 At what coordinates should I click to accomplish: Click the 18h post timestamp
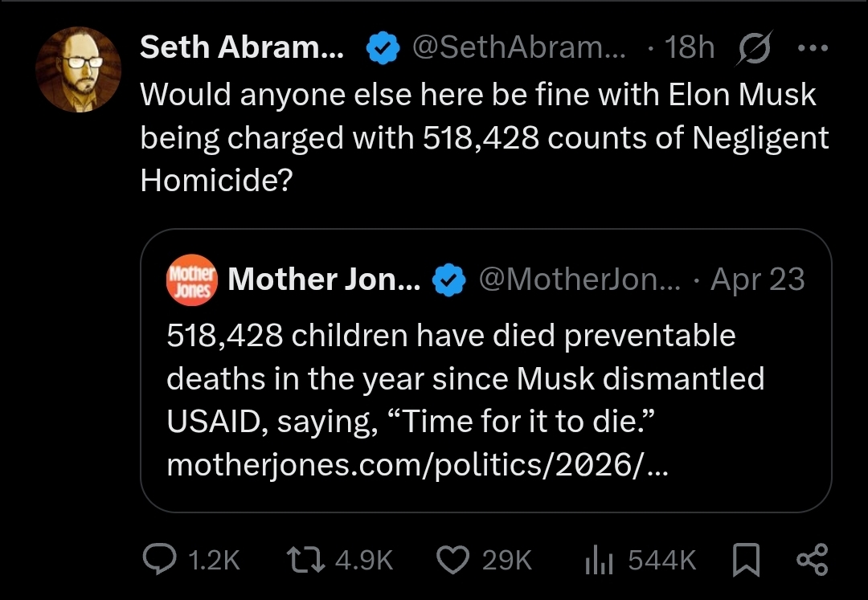click(x=688, y=48)
